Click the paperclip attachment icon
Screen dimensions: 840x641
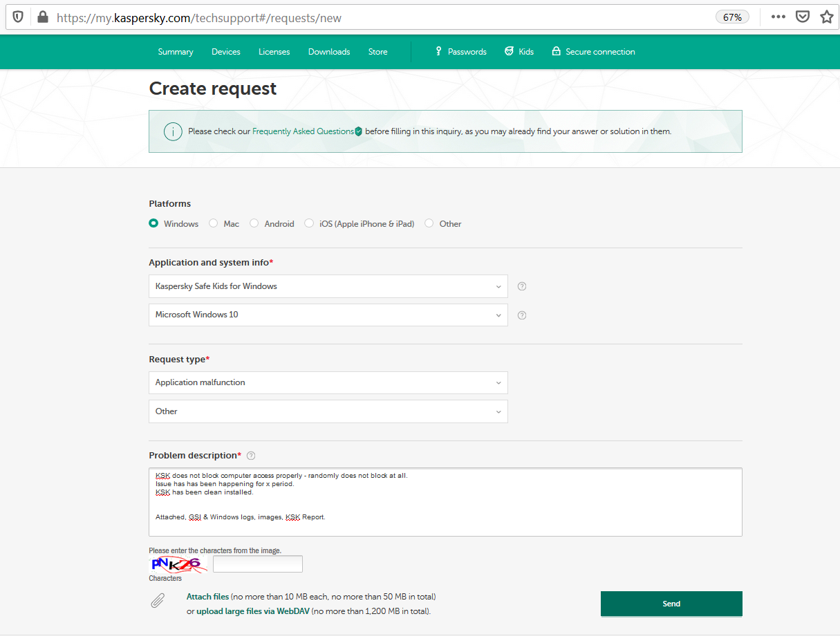pyautogui.click(x=158, y=600)
